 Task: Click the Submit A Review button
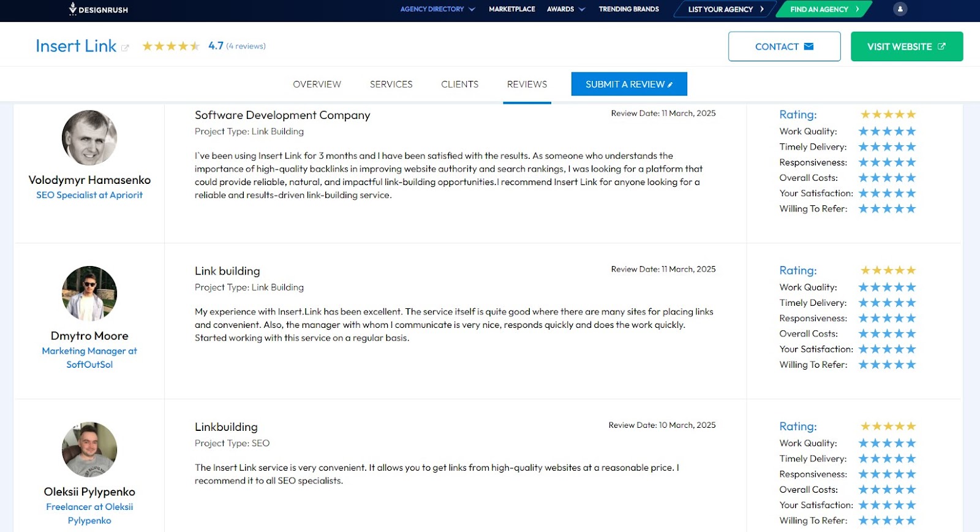[629, 84]
